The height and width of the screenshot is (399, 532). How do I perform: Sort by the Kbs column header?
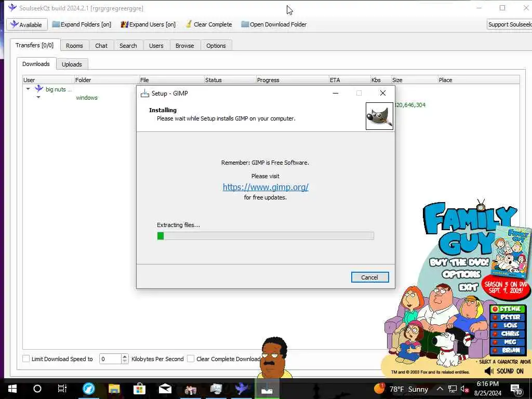(x=381, y=80)
